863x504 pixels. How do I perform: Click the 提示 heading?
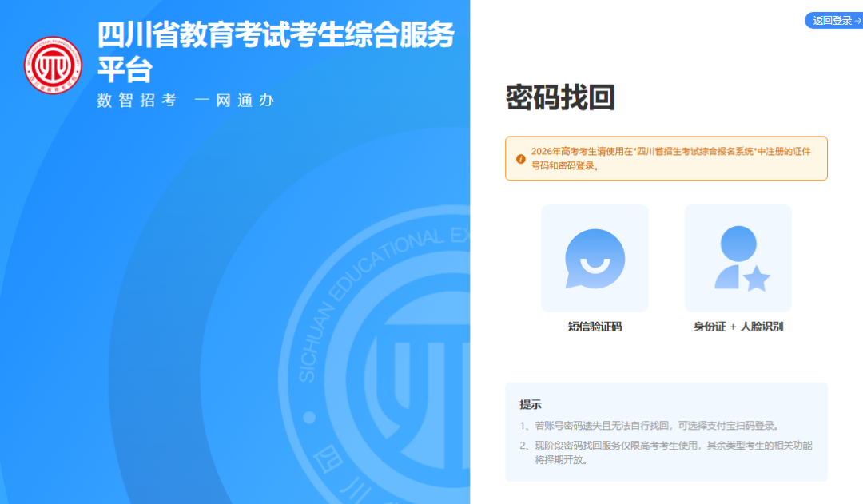[531, 404]
